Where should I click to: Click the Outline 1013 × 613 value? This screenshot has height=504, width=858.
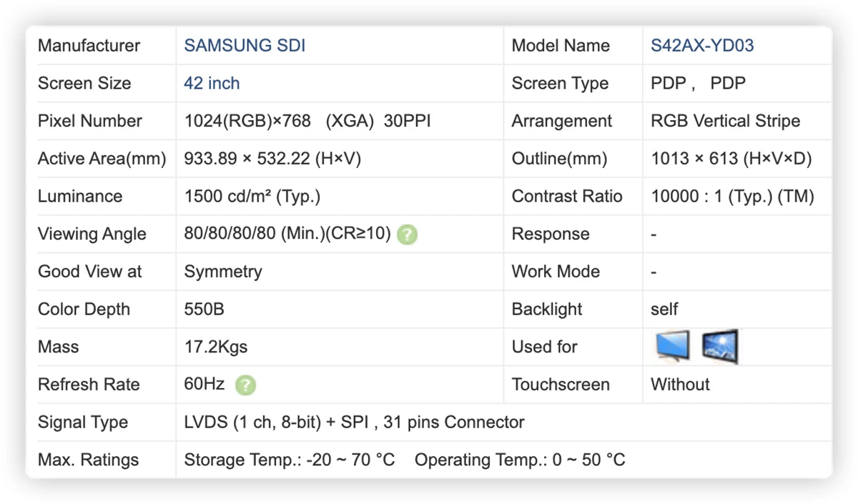click(x=731, y=159)
